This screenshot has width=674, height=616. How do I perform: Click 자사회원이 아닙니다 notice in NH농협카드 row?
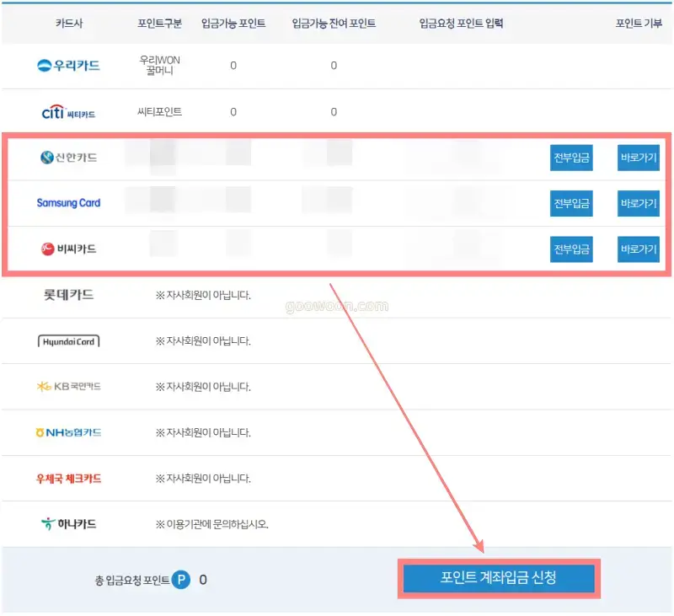pyautogui.click(x=203, y=432)
